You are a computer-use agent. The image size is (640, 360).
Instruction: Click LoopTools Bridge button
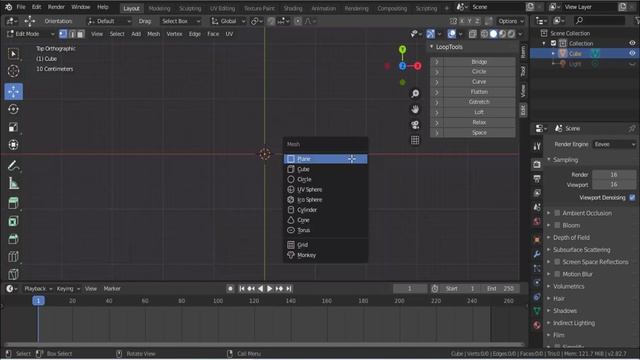pos(478,62)
